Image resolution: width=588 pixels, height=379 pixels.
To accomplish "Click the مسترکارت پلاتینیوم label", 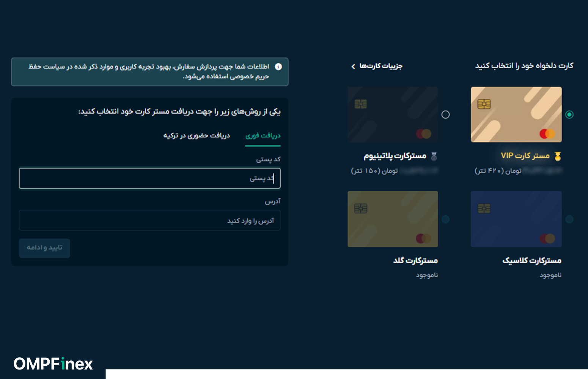I will pos(395,156).
